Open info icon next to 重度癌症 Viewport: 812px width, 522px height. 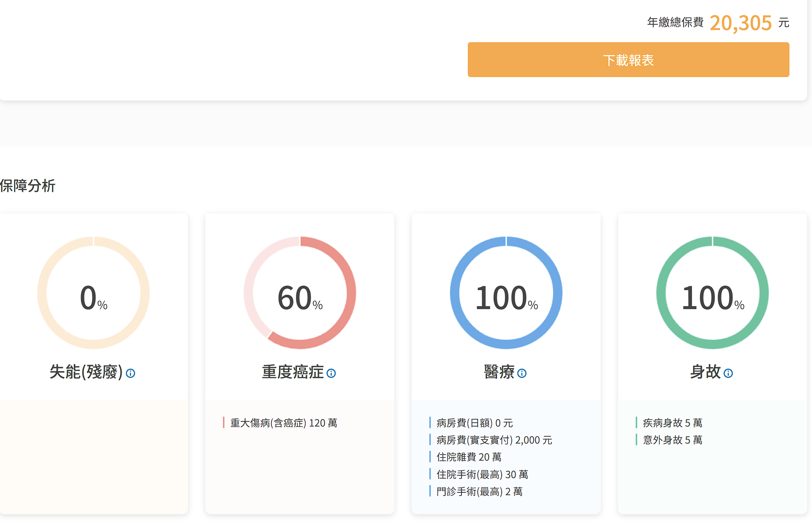(x=331, y=373)
